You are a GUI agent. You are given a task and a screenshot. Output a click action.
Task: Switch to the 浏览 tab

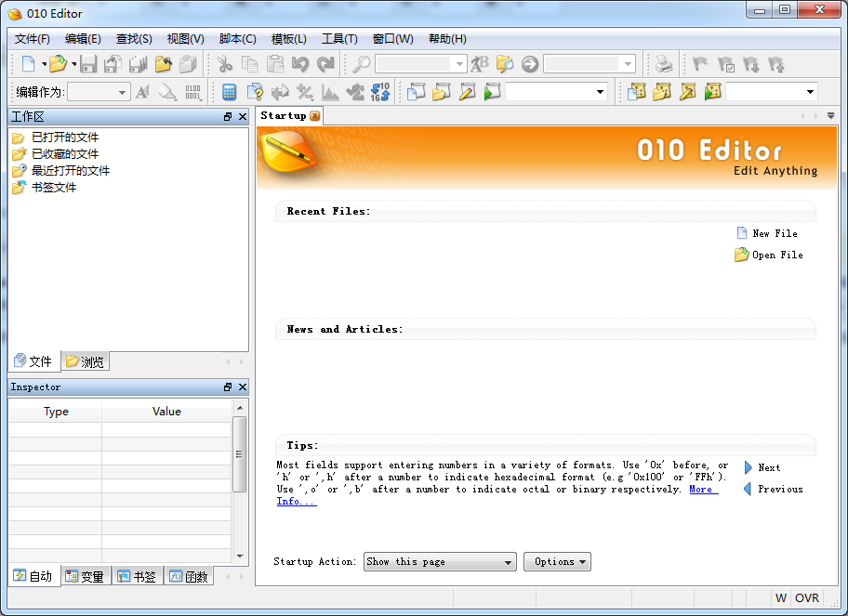[86, 361]
